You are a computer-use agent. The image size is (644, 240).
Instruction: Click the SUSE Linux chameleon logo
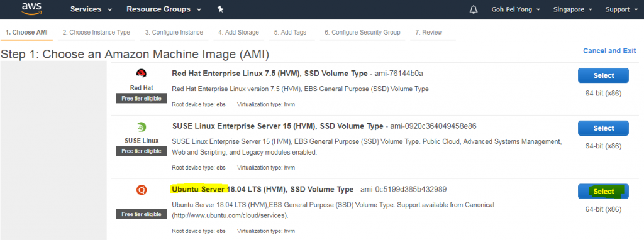tap(142, 127)
